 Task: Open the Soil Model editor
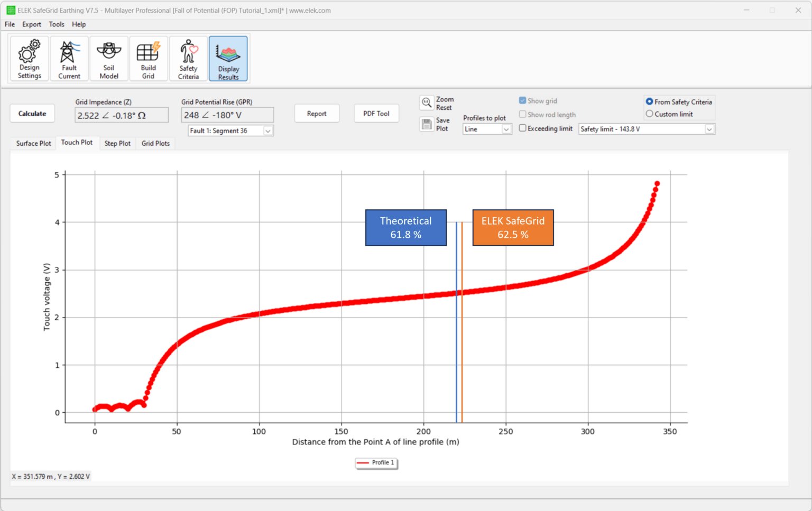click(x=109, y=58)
